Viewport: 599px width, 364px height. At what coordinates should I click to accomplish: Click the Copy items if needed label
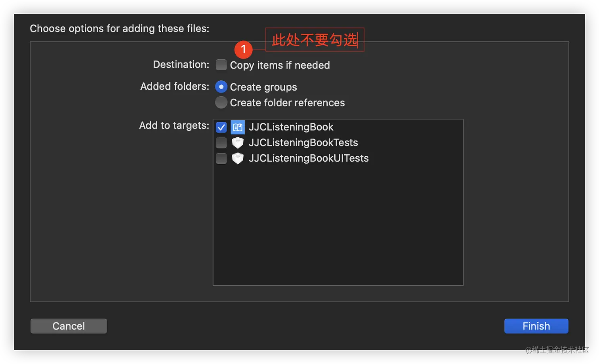280,65
